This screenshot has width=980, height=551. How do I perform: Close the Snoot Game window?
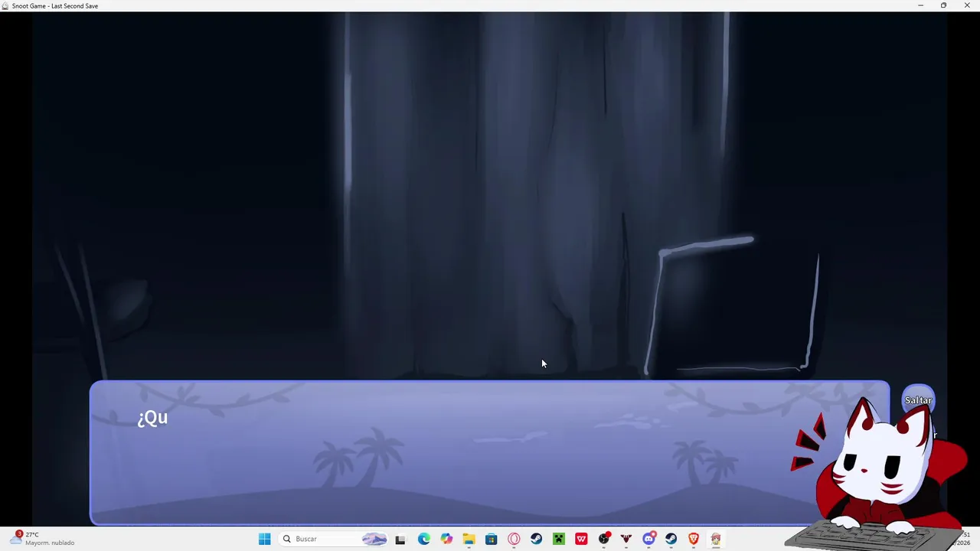[x=967, y=5]
